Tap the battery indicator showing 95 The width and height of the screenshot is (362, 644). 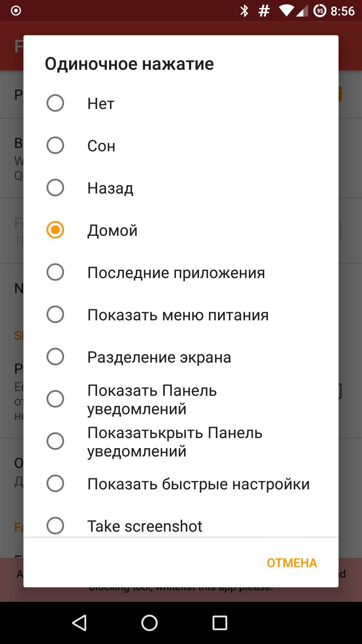[x=319, y=11]
